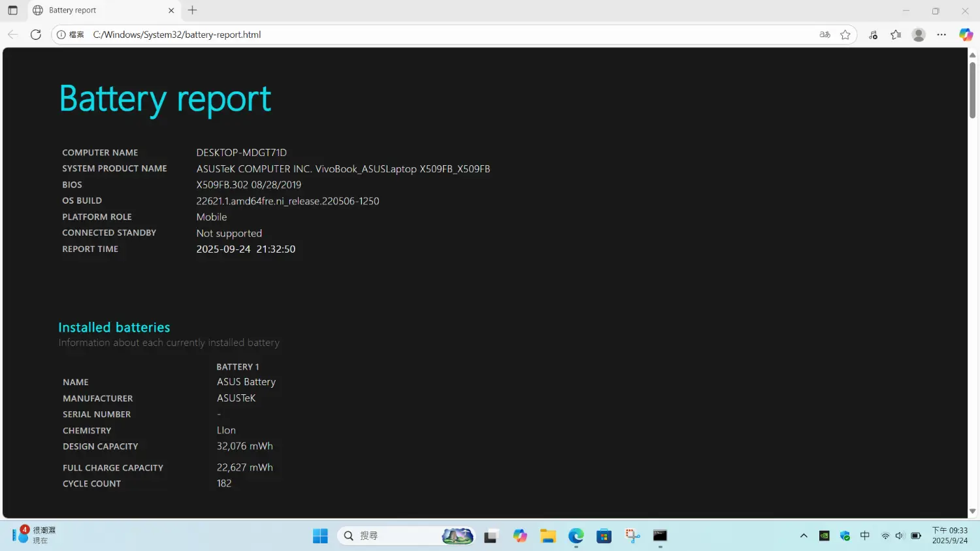The image size is (980, 551).
Task: Open Edge Settings and more menu
Action: 941,35
